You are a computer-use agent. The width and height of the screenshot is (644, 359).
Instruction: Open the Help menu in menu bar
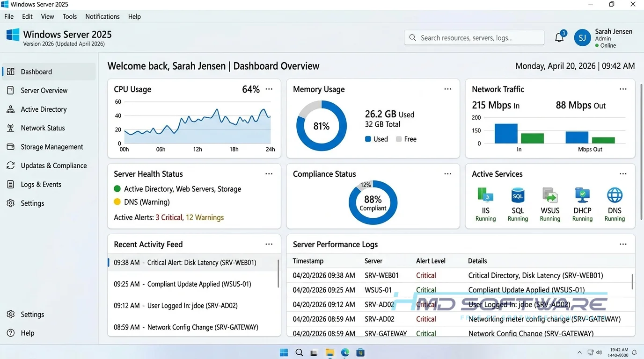point(134,16)
